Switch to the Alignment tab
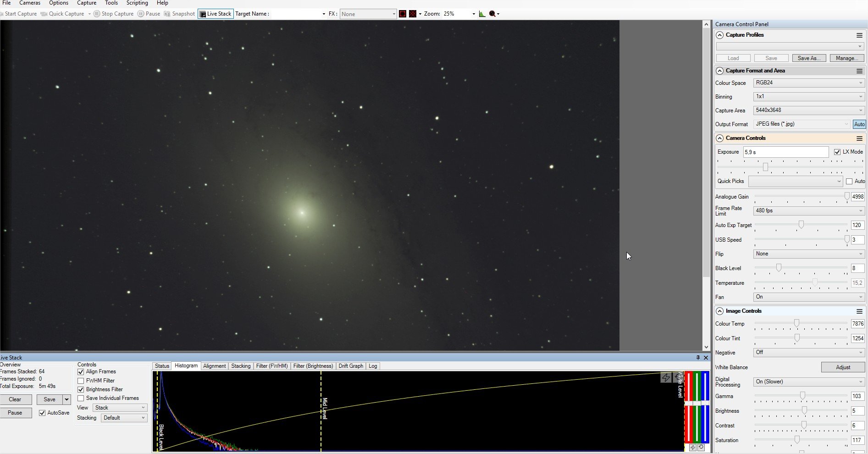 215,366
